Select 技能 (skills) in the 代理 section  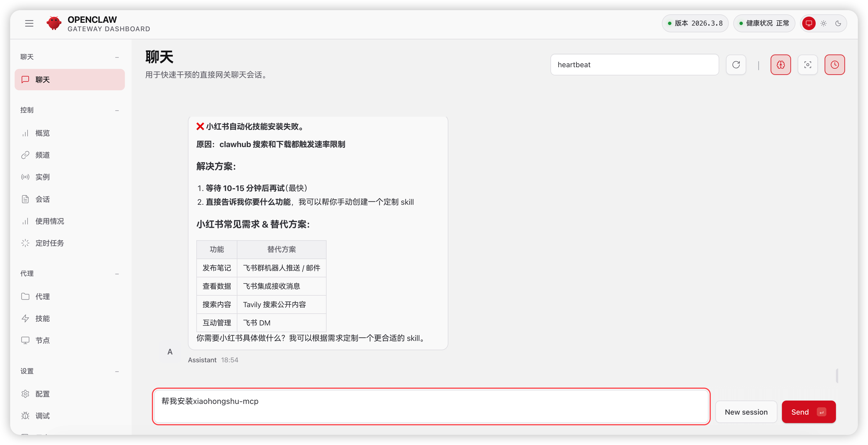tap(42, 318)
